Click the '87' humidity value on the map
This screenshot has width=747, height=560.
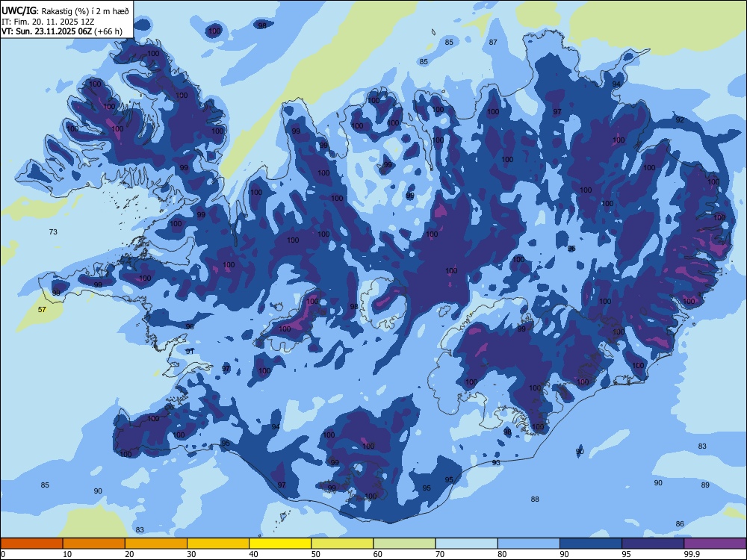[x=493, y=43]
